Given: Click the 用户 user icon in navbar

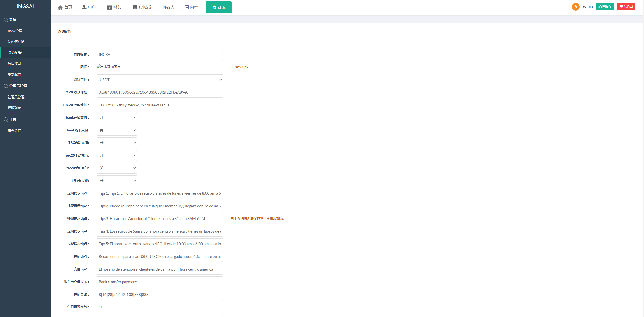Looking at the screenshot, I should point(88,7).
